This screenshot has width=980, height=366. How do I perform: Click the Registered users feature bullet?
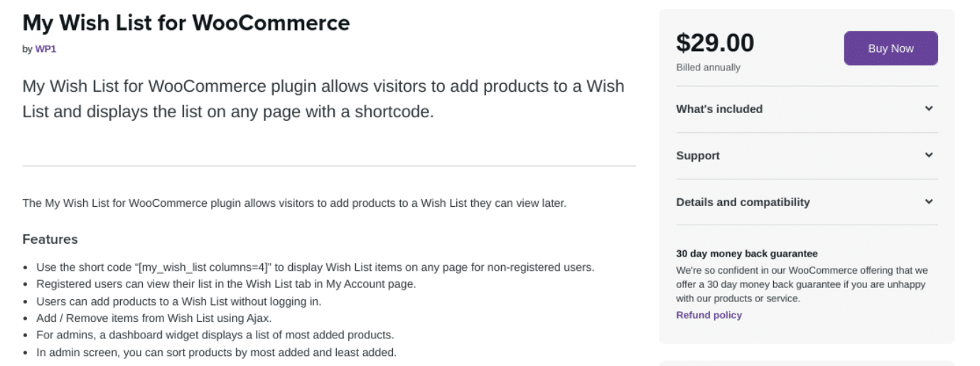(225, 284)
